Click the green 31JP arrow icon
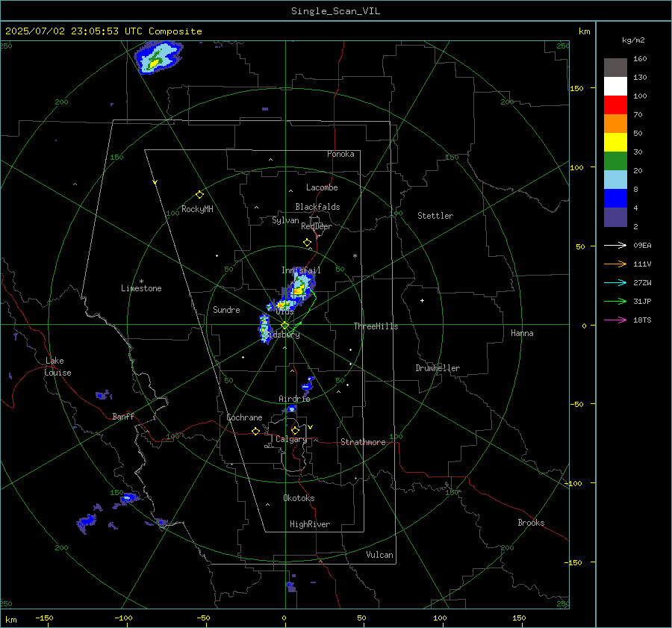The width and height of the screenshot is (672, 628). [x=615, y=302]
